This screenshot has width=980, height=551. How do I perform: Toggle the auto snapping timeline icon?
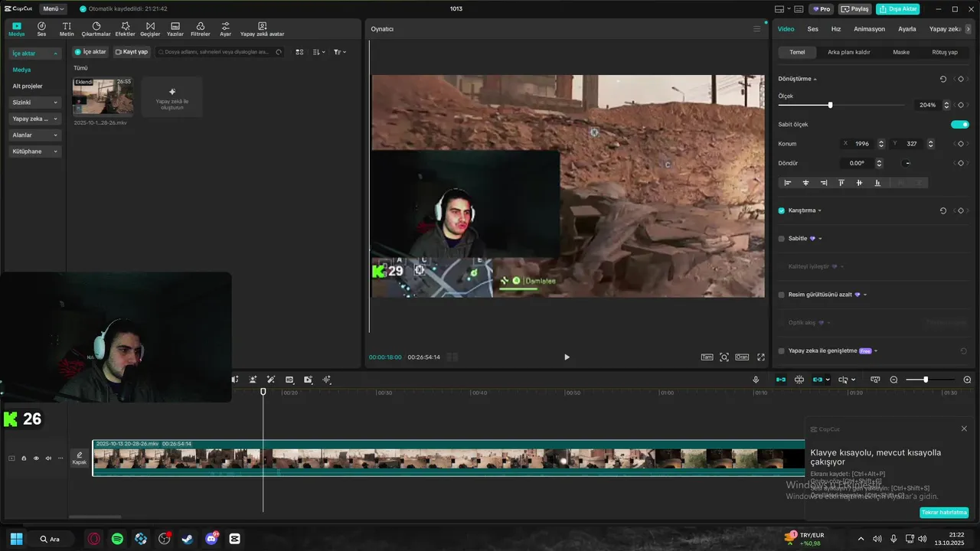pos(799,380)
